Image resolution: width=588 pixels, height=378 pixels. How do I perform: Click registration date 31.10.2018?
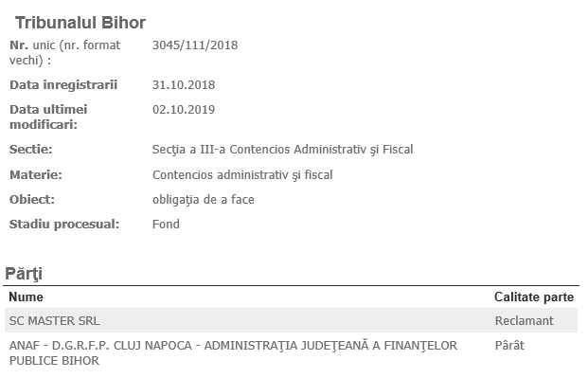pos(184,85)
